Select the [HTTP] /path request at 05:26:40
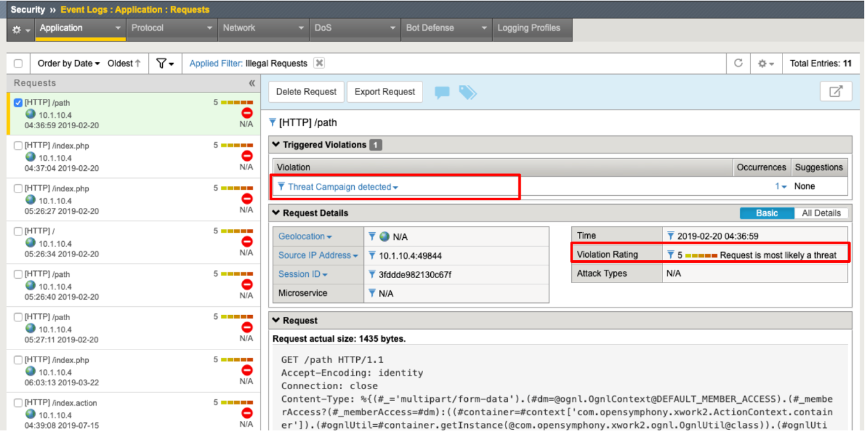 (x=133, y=286)
